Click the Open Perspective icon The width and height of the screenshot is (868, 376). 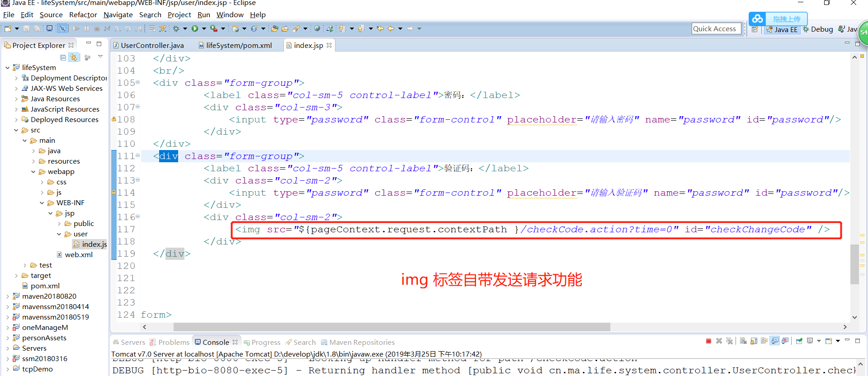[x=755, y=29]
